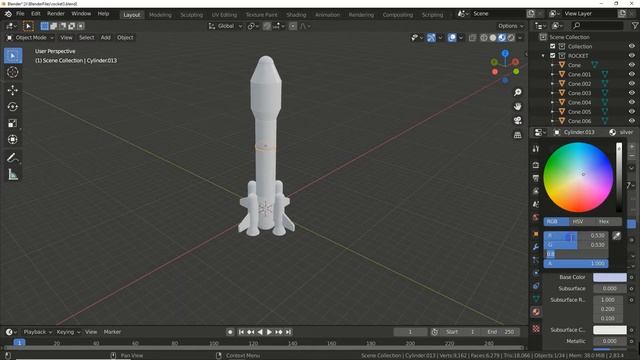
Task: Select the Scale tool
Action: pos(13,123)
